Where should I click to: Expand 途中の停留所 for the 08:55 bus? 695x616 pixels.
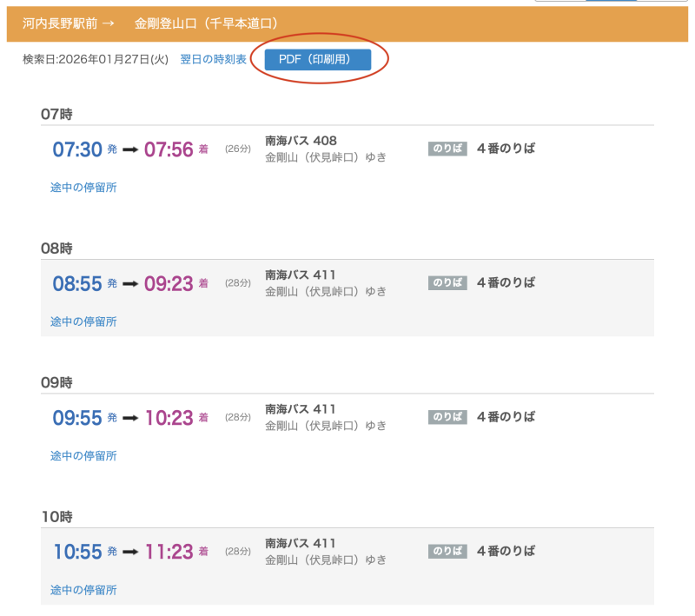coord(83,321)
